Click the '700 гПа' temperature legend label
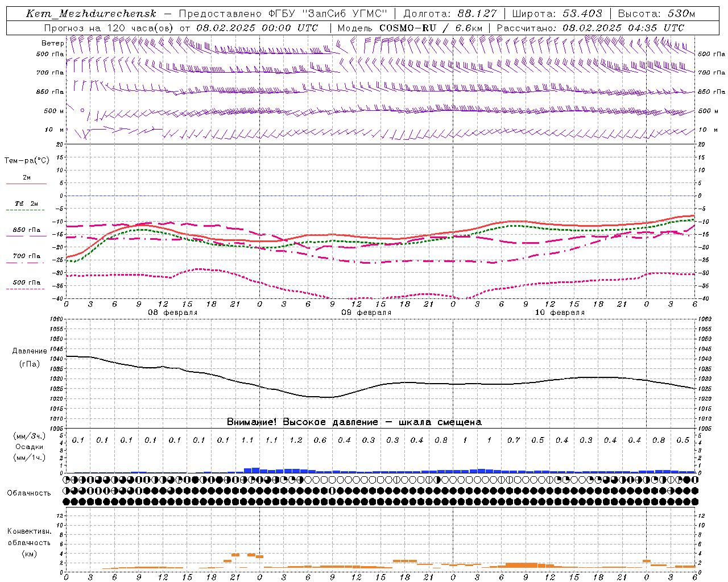728x582 pixels. pyautogui.click(x=27, y=256)
